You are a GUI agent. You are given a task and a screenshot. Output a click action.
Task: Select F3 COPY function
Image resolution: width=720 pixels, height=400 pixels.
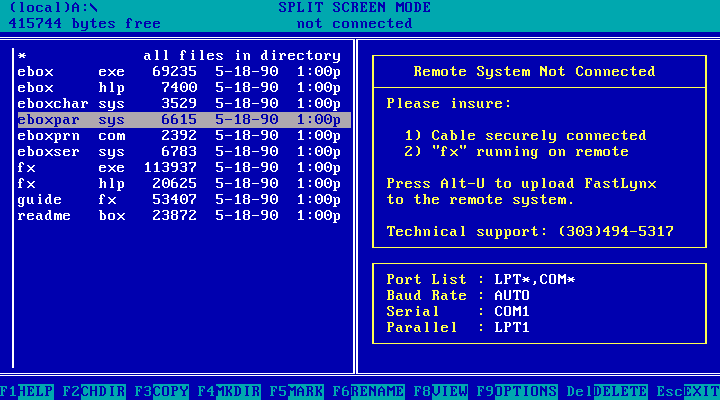click(162, 391)
